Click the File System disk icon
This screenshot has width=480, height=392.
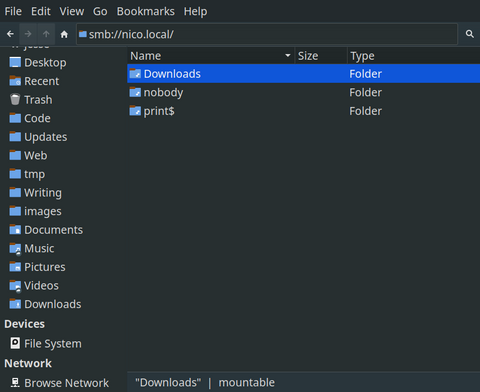[15, 343]
